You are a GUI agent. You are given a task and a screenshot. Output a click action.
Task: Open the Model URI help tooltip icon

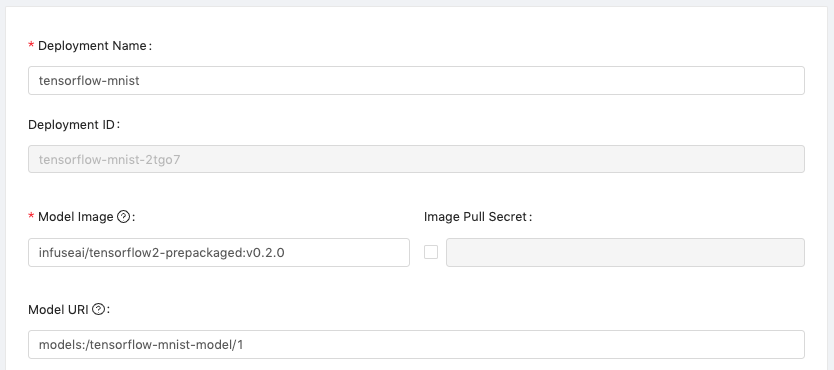click(98, 309)
